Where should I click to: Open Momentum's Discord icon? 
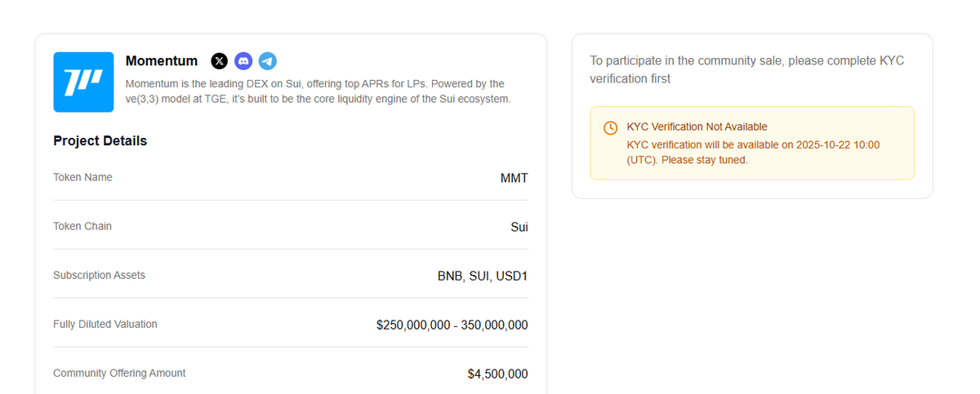point(243,61)
